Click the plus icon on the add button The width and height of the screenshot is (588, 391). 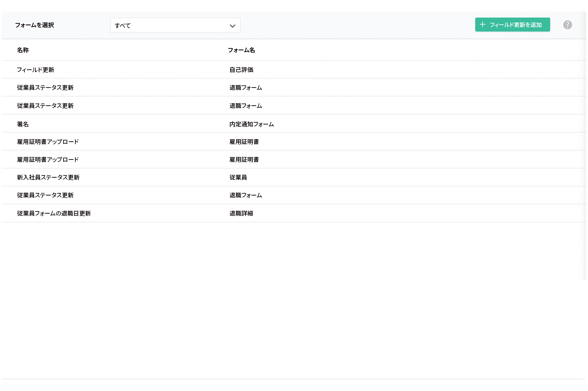[x=483, y=24]
